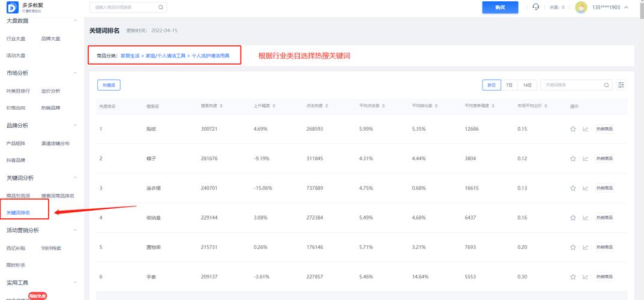644x300 pixels.
Task: Sort by 平均转化率 column arrows
Action: pos(436,106)
